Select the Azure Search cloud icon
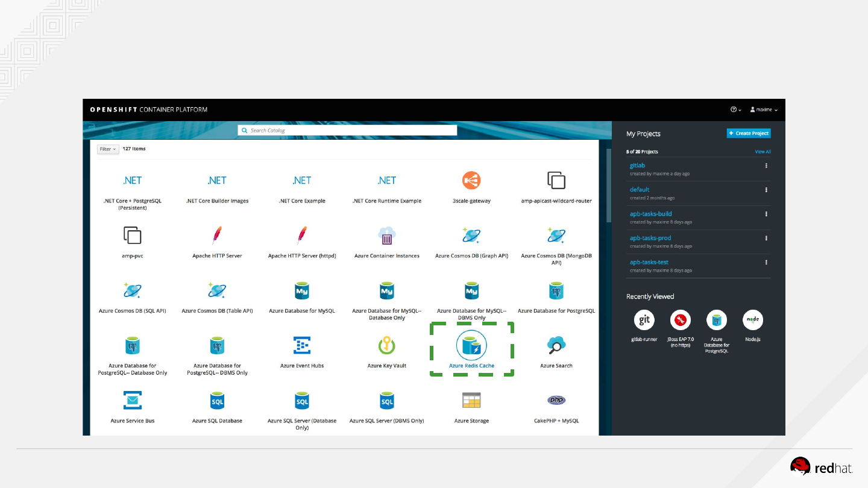This screenshot has height=488, width=868. (556, 345)
